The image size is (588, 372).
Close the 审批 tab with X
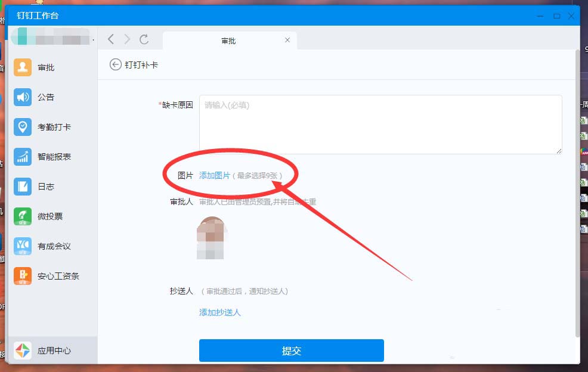pos(287,40)
